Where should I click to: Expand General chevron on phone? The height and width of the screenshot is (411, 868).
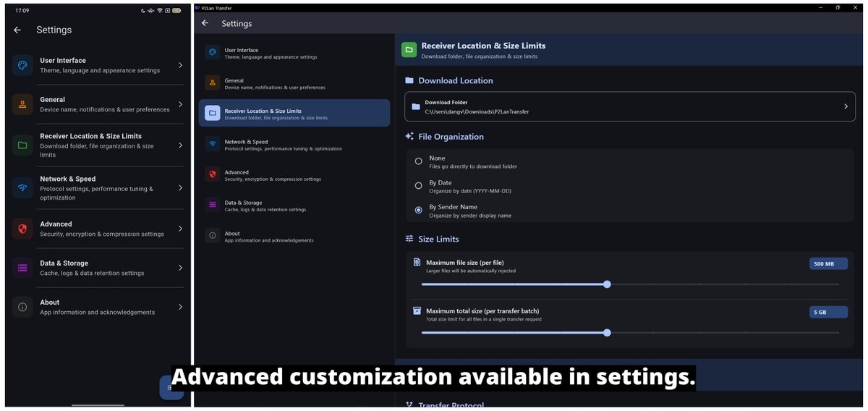coord(180,104)
